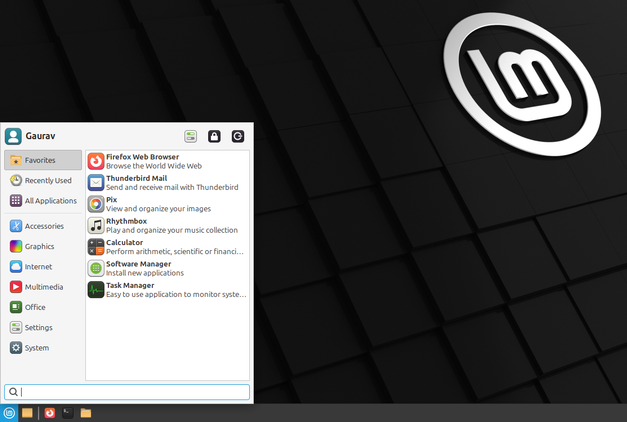Click 'Install new applications' description
Screen dimensions: 627x422
[x=145, y=273]
